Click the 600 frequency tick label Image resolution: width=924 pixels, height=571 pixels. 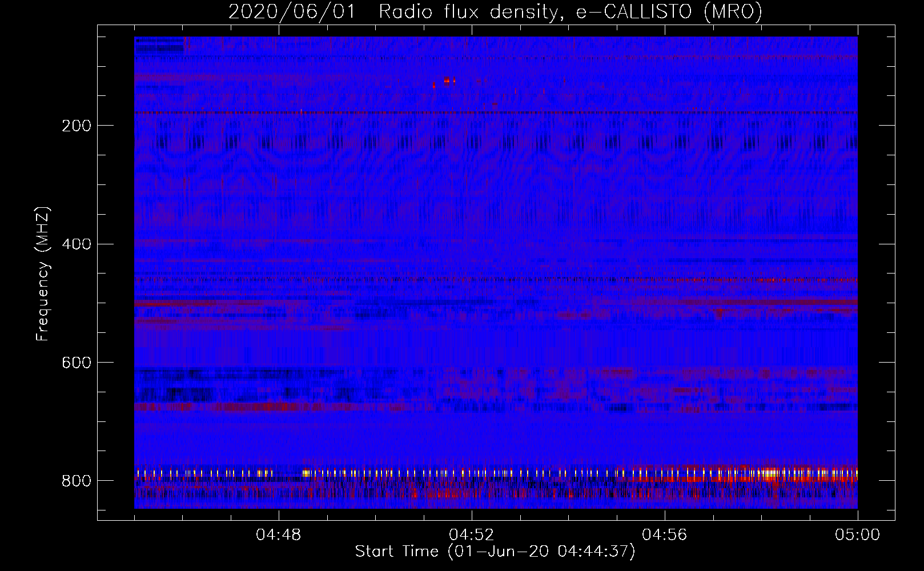pos(77,363)
